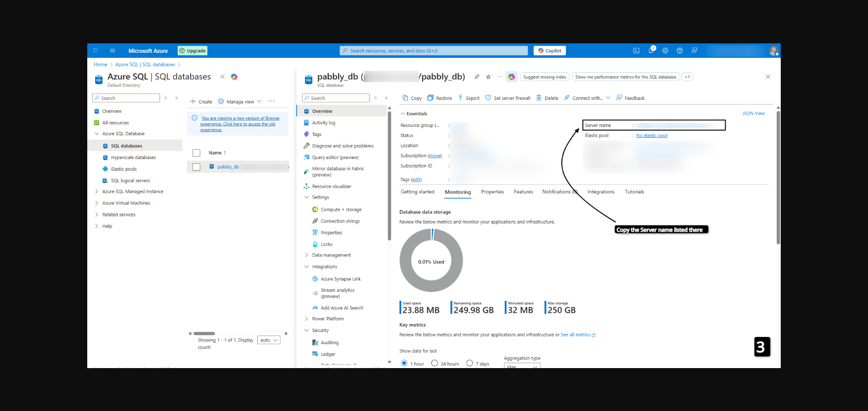Open the notifications bell icon
This screenshot has width=868, height=411.
coord(651,51)
